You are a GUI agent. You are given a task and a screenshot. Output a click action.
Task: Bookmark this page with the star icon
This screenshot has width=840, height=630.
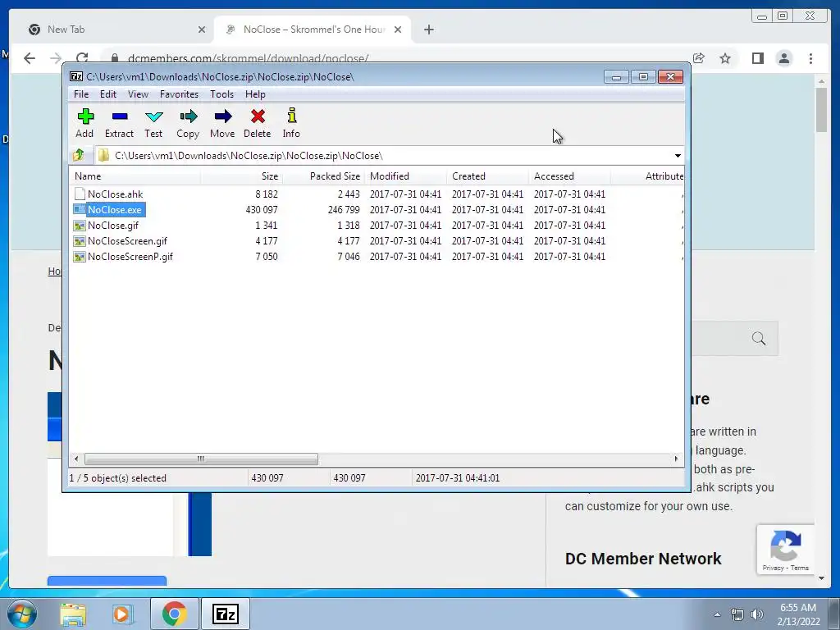tap(725, 58)
